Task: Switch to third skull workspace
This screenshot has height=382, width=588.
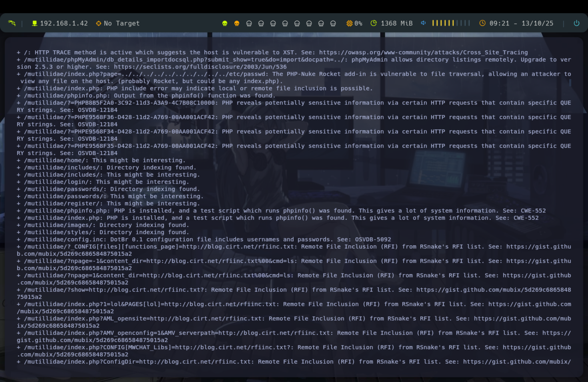Action: coord(249,23)
